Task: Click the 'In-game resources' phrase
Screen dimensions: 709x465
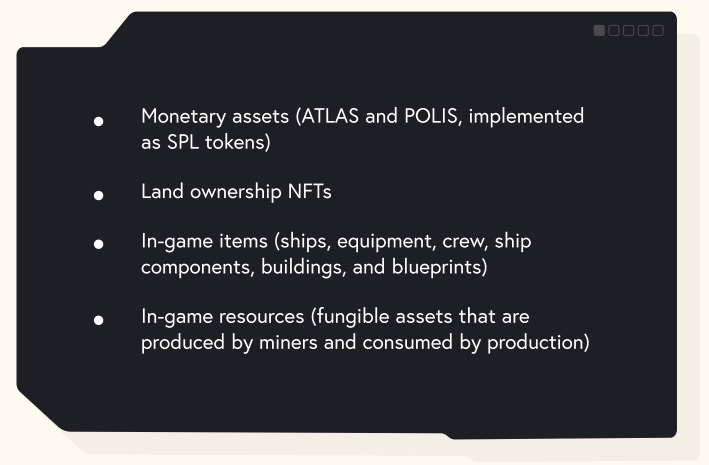Action: tap(220, 318)
